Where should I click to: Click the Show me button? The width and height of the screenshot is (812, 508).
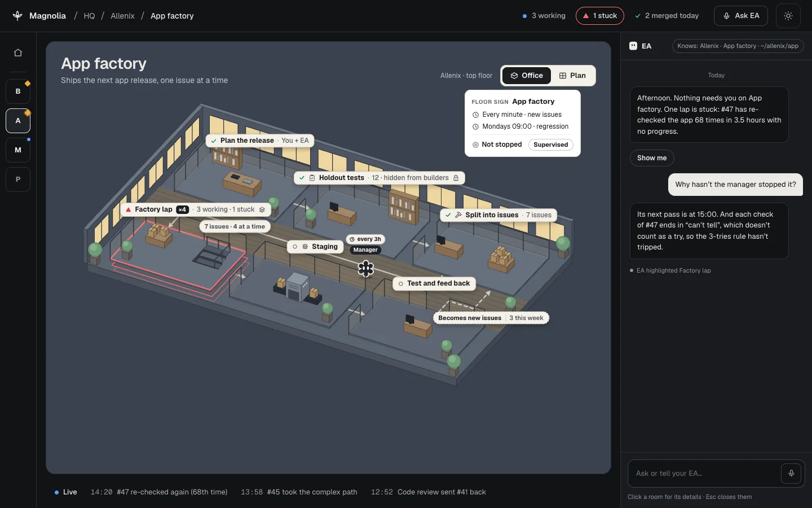[x=652, y=158]
